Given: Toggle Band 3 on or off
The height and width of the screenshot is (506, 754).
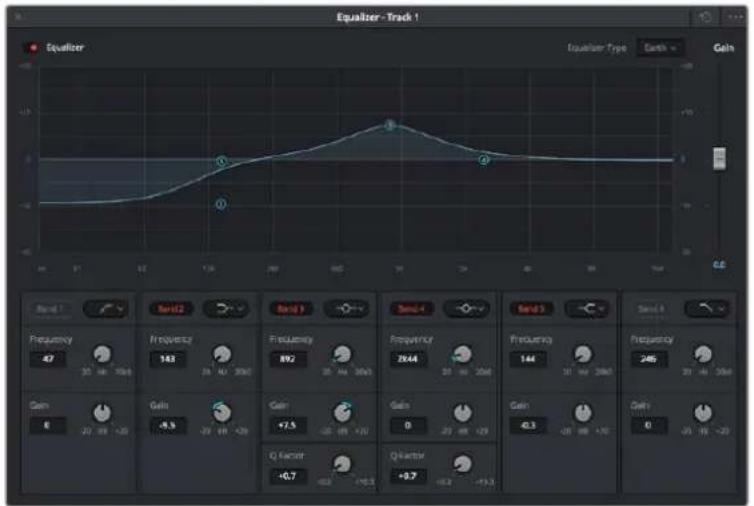Looking at the screenshot, I should (290, 309).
